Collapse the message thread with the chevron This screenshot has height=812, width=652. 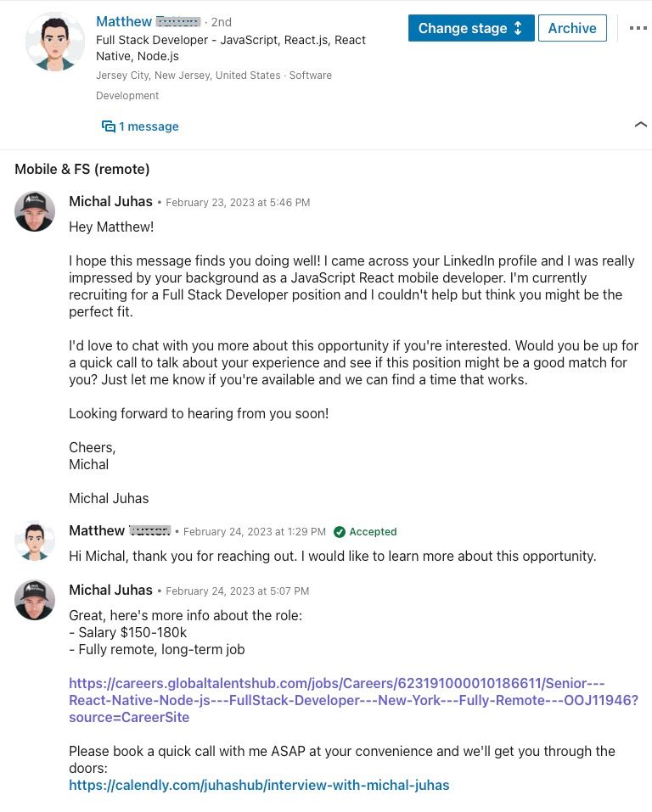point(641,124)
